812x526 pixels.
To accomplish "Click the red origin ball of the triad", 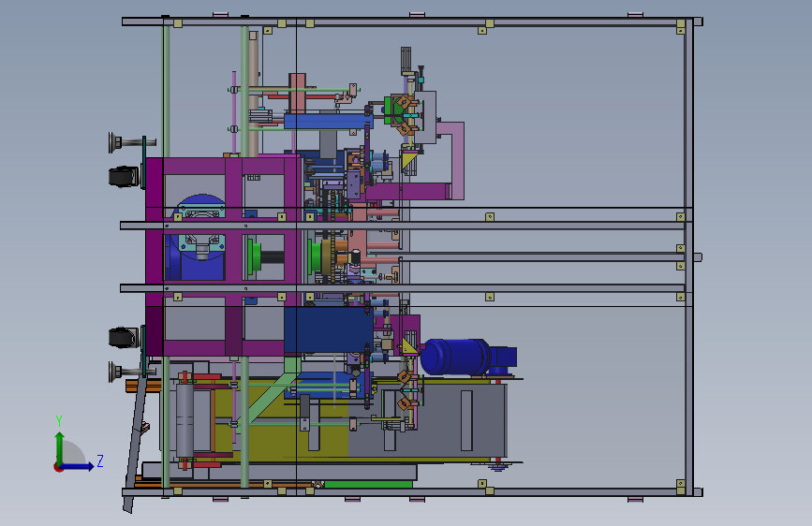I will [58, 467].
